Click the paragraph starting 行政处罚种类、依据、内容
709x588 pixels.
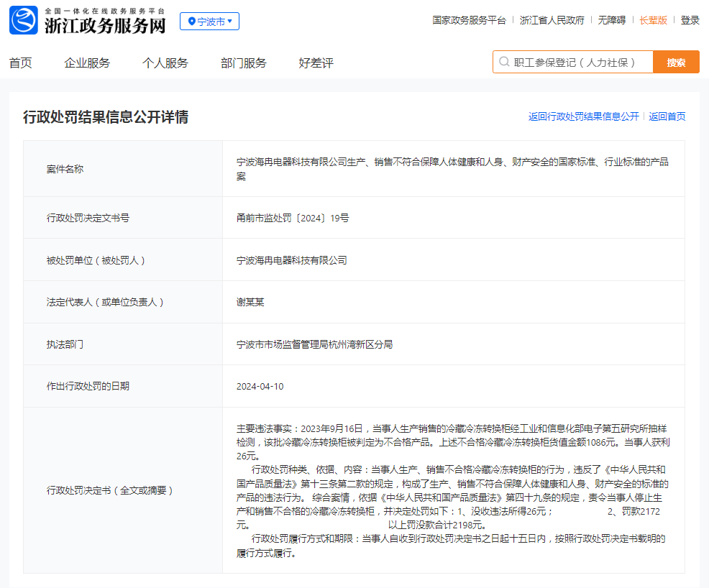coord(452,497)
